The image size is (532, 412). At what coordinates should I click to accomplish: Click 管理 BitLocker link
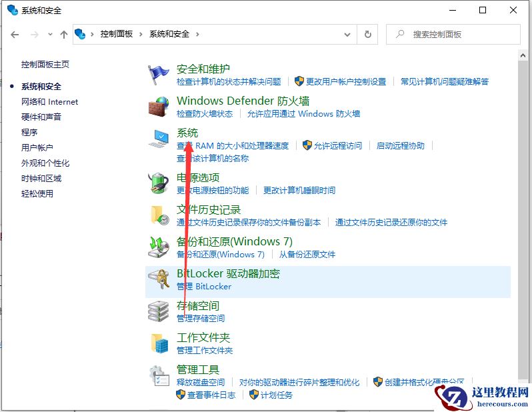(x=204, y=287)
